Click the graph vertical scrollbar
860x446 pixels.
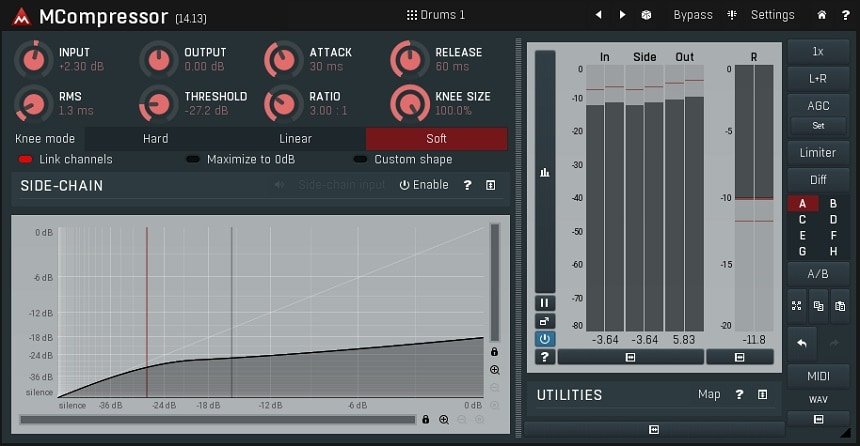(x=495, y=283)
